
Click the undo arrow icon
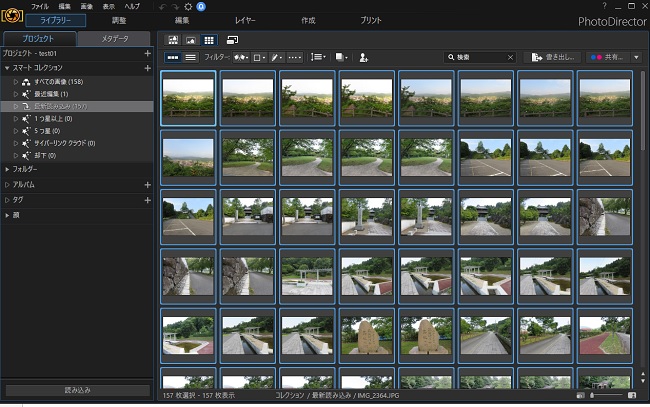[163, 6]
